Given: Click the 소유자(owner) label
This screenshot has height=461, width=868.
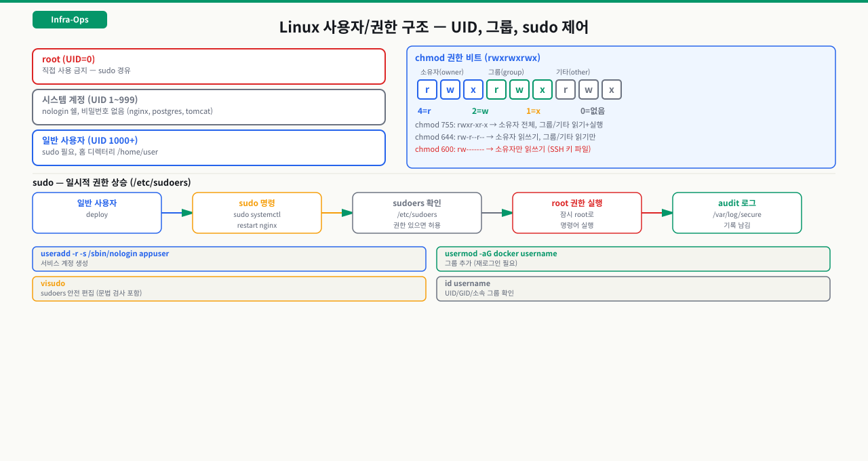Looking at the screenshot, I should [442, 72].
